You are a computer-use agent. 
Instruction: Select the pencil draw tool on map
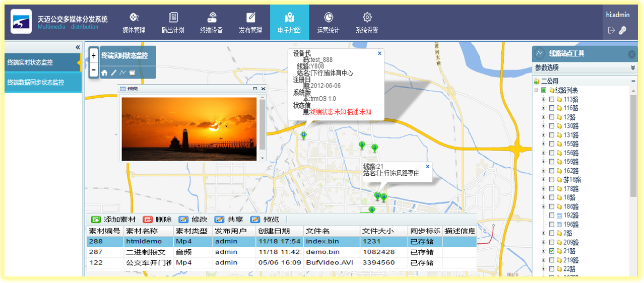[x=114, y=73]
